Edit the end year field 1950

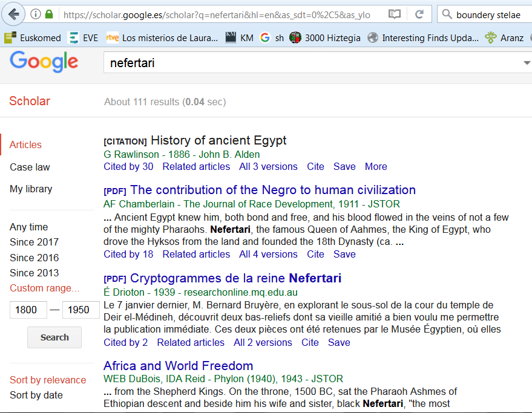[x=80, y=310]
